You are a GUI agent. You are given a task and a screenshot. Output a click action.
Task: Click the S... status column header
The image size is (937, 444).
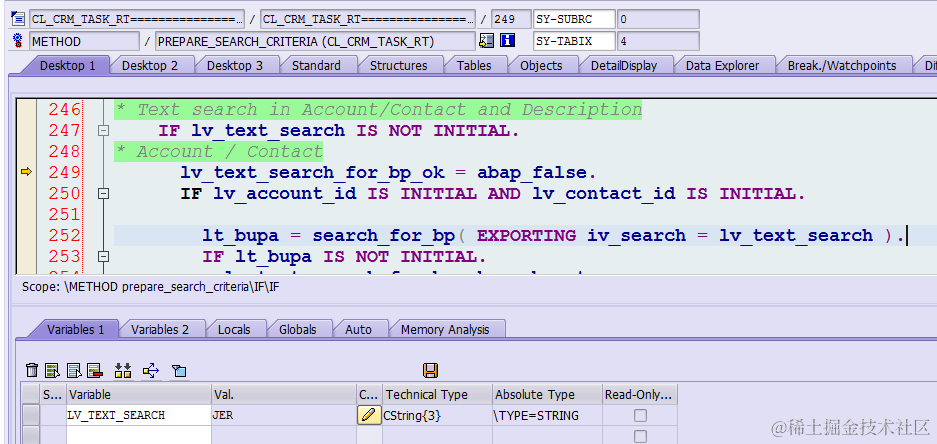pos(53,394)
